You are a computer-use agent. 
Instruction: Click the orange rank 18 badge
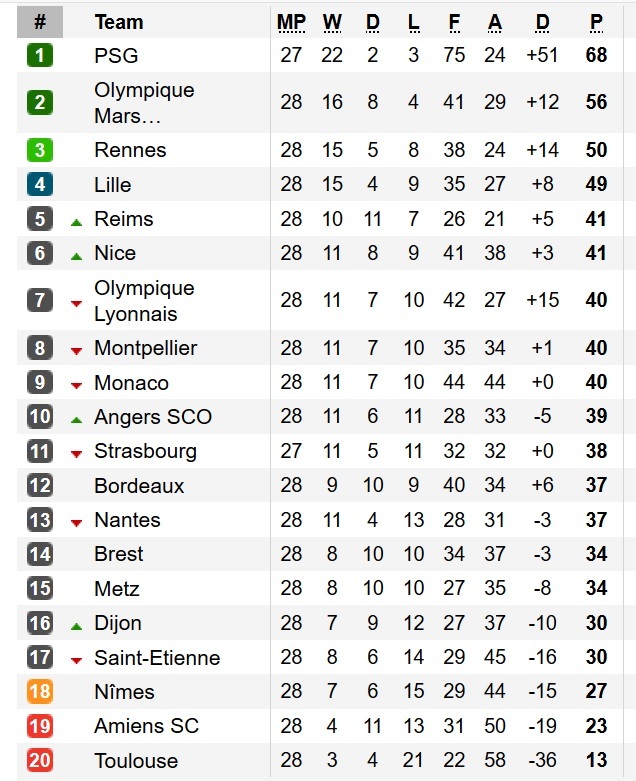coord(40,692)
